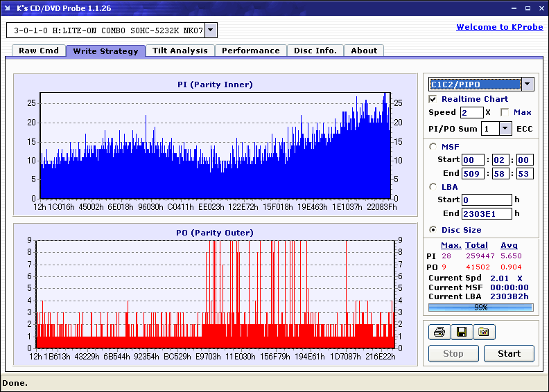
Task: Open the Disc Info. tab
Action: tap(315, 51)
